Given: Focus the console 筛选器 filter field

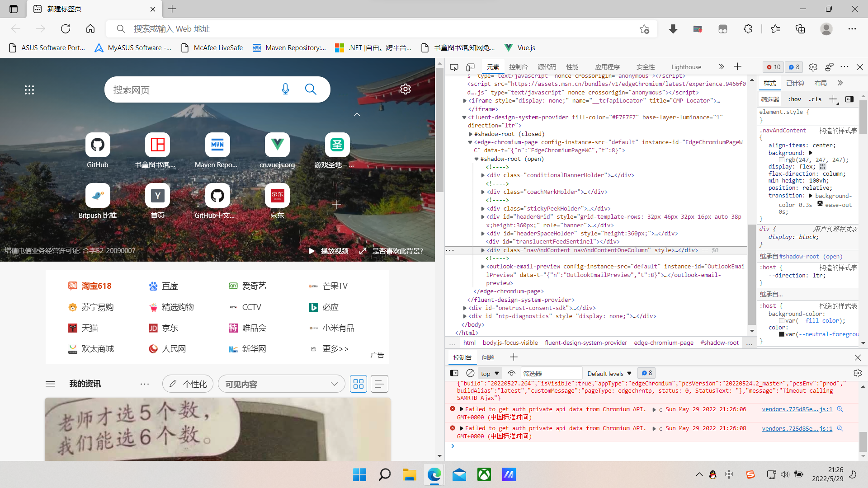Looking at the screenshot, I should [x=552, y=374].
